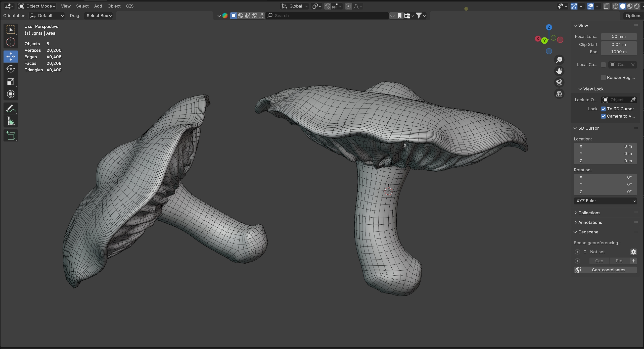Open the Object Mode dropdown

pos(37,6)
